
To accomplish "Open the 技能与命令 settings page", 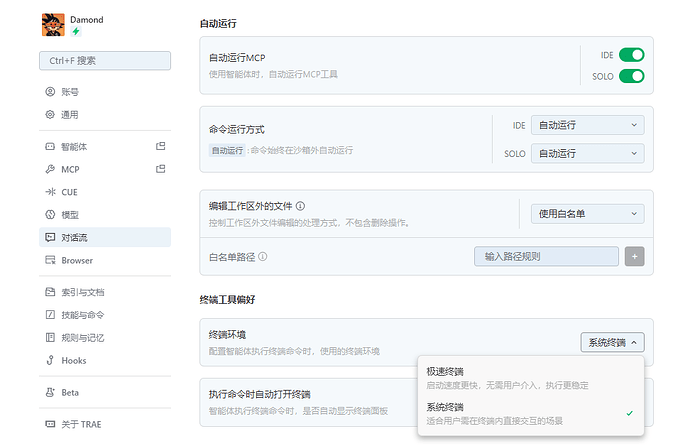I will [105, 315].
